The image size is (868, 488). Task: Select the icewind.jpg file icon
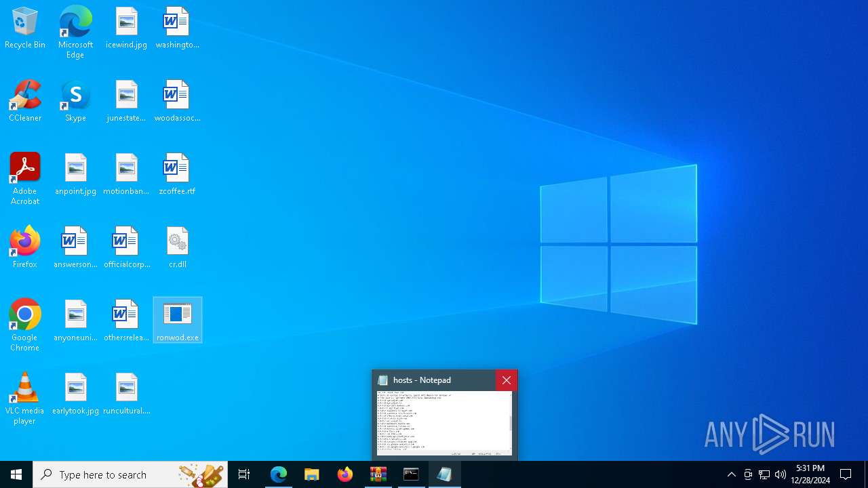pyautogui.click(x=127, y=28)
